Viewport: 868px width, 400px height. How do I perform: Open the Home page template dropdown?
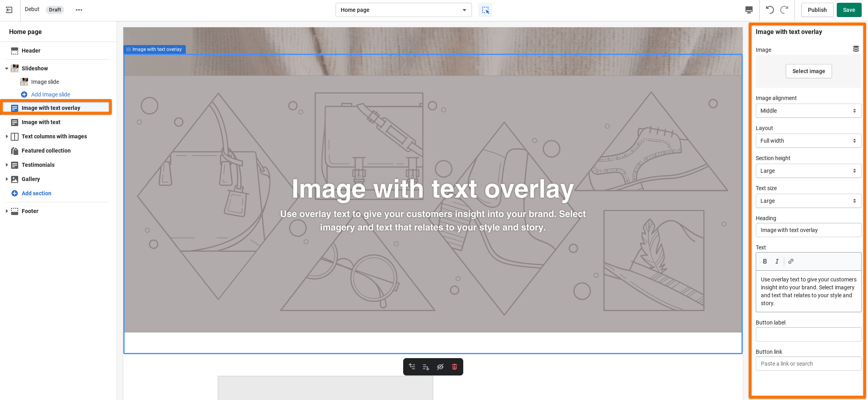tap(404, 10)
